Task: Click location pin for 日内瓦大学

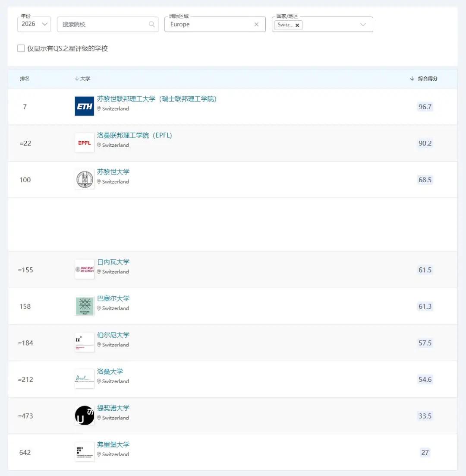Action: pos(99,272)
